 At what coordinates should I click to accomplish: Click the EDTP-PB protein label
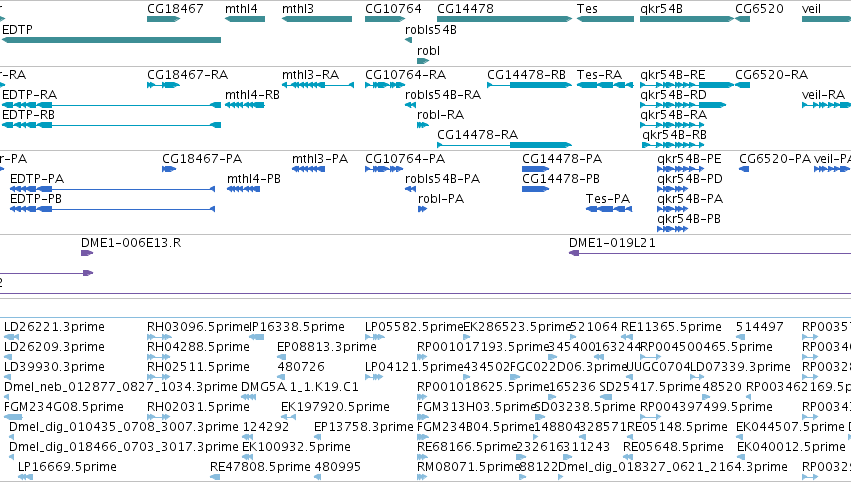36,199
